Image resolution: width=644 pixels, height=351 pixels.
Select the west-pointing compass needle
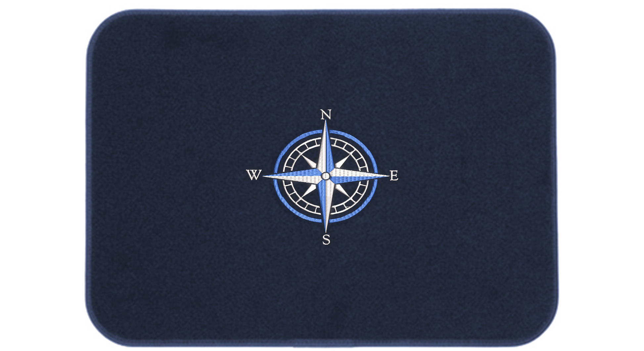[x=293, y=176]
